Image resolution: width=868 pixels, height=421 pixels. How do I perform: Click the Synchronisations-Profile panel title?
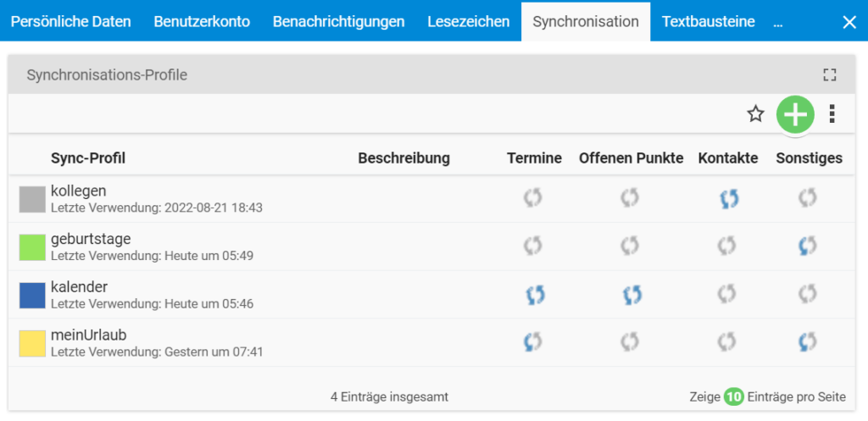pos(107,75)
